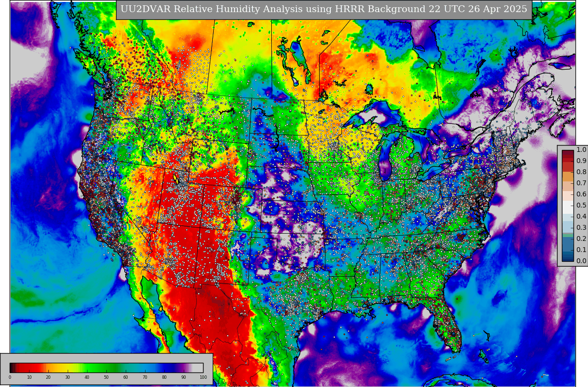Click the '1.0' label on the vertical colorbar
Image resolution: width=588 pixels, height=387 pixels.
(x=581, y=150)
